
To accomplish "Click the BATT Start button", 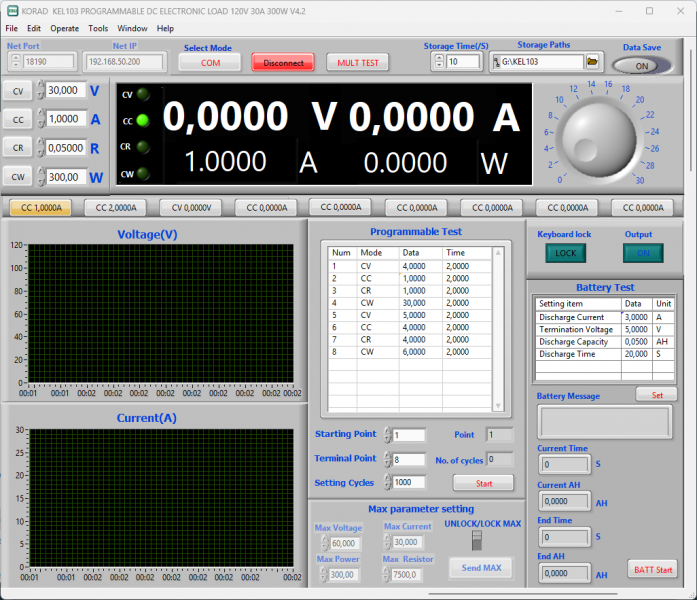I will tap(653, 569).
